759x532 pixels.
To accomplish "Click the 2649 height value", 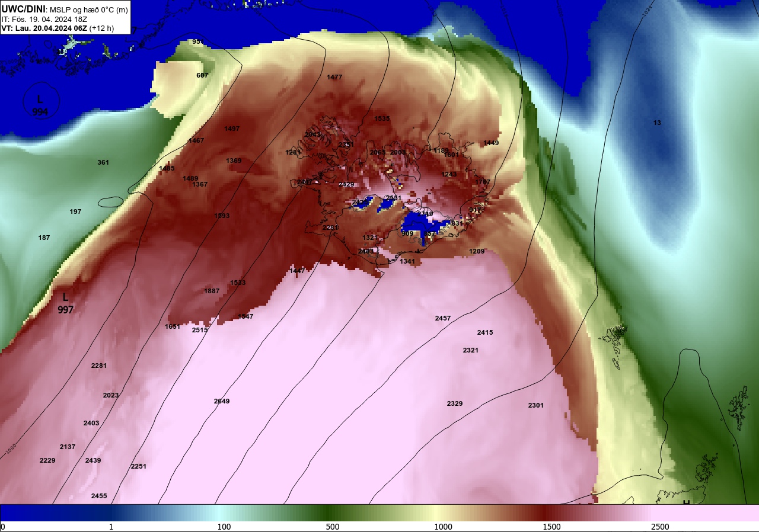I will 222,401.
